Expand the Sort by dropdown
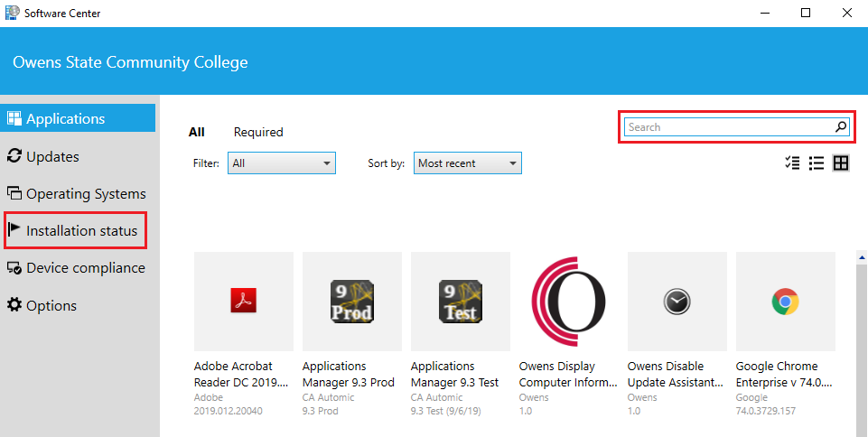 468,163
